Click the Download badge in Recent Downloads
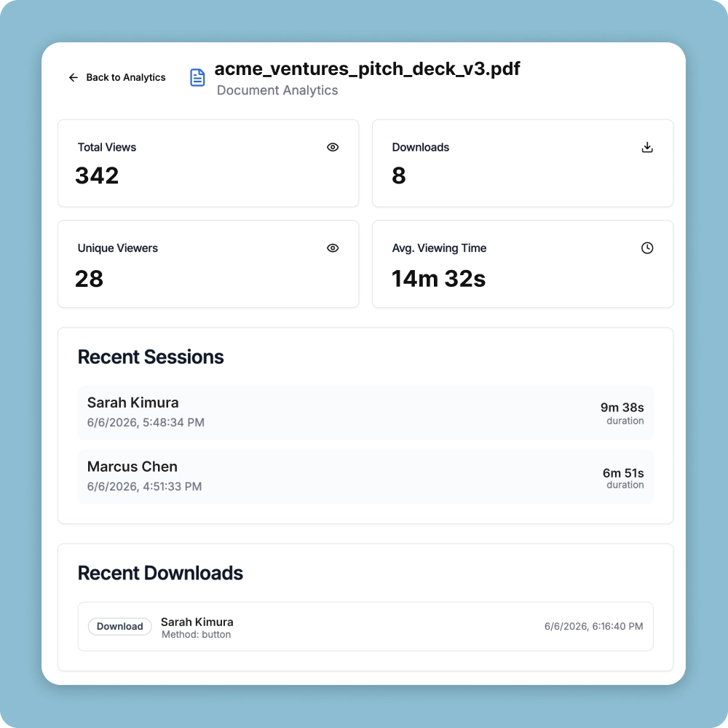Screen dimensions: 728x728 click(120, 626)
